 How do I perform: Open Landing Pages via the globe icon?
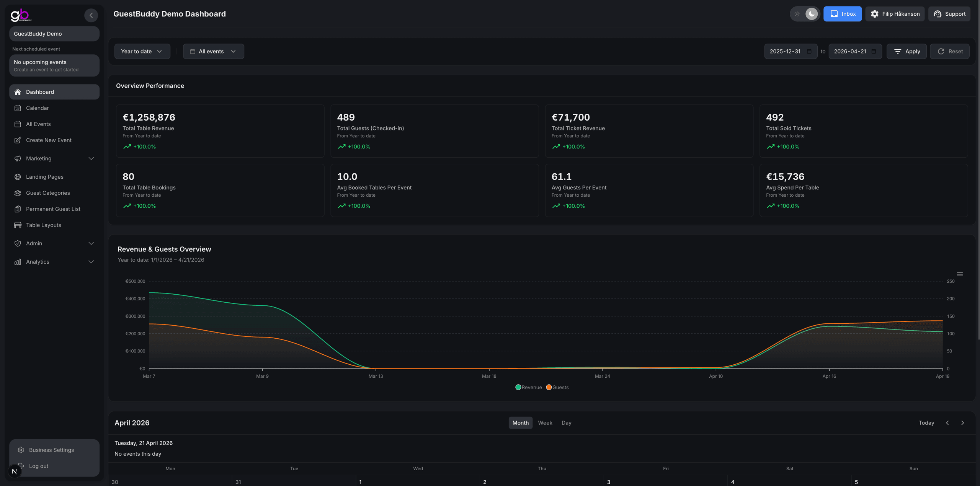coord(18,177)
